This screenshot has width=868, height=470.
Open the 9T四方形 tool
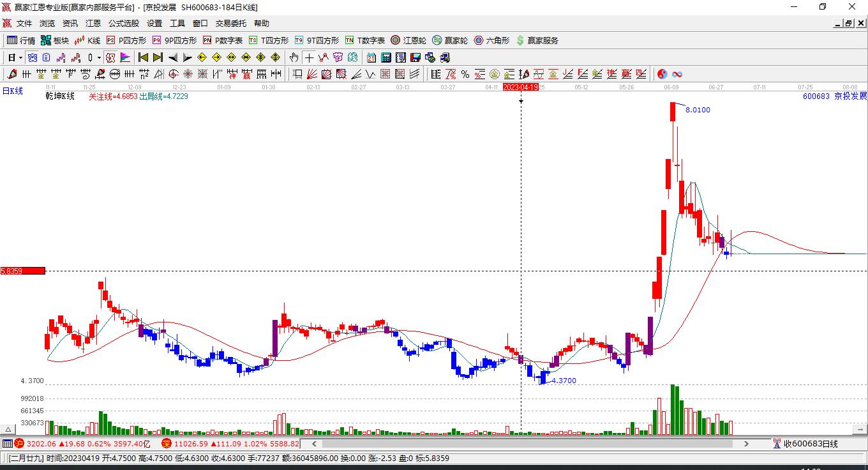coord(317,40)
